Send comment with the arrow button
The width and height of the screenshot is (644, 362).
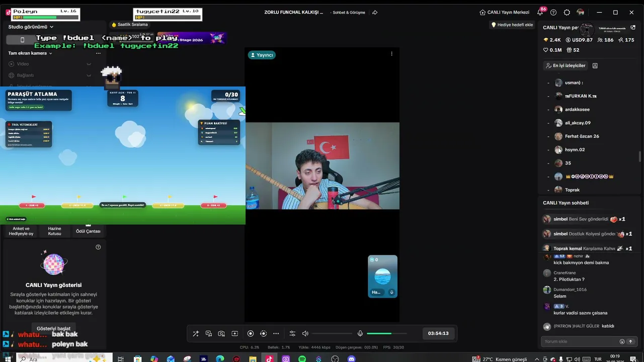pyautogui.click(x=630, y=341)
